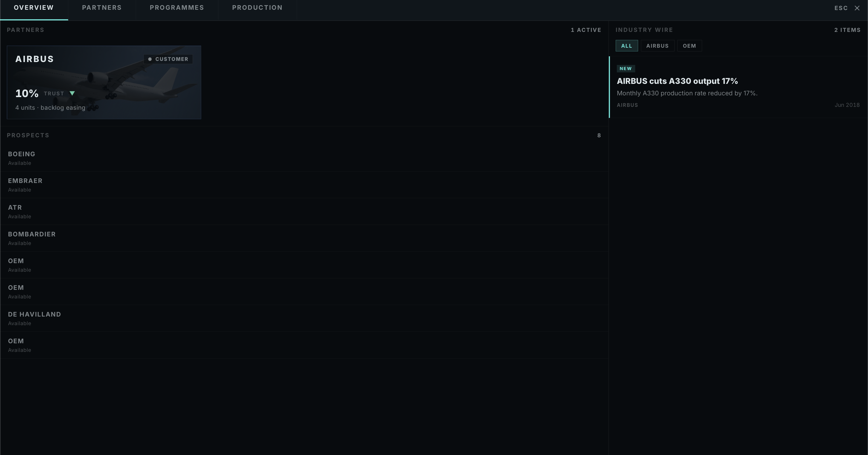Click the '1 ACTIVE' partners count
868x455 pixels.
[586, 30]
